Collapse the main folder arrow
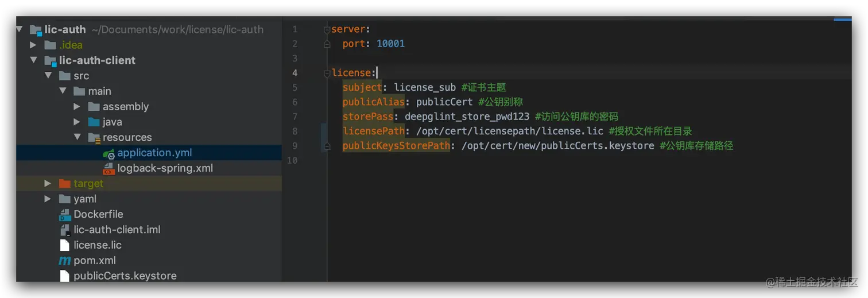 63,91
